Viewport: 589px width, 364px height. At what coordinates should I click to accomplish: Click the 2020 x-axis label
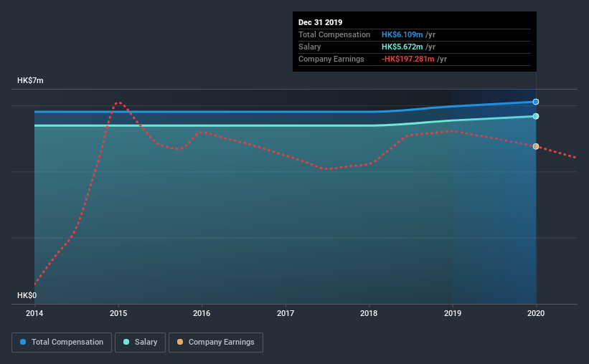(x=536, y=313)
